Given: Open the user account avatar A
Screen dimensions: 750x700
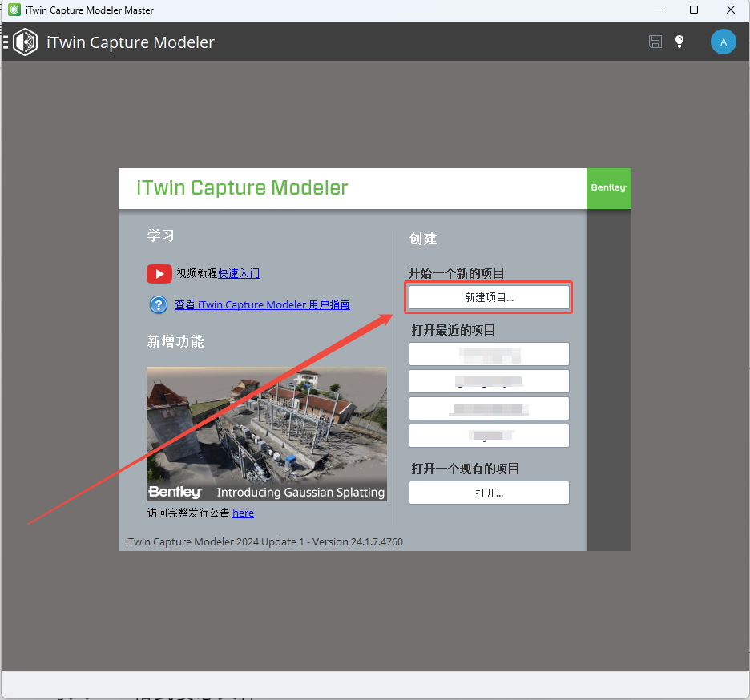Looking at the screenshot, I should pos(724,42).
